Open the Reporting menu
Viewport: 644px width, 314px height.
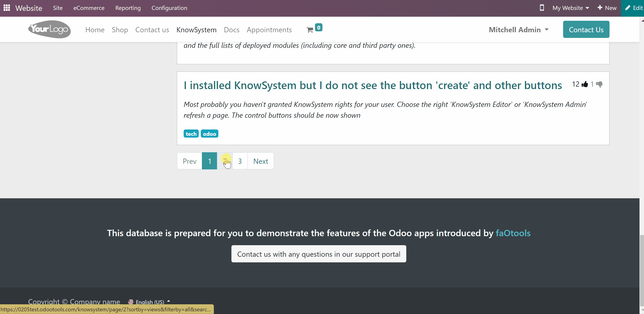pyautogui.click(x=128, y=8)
